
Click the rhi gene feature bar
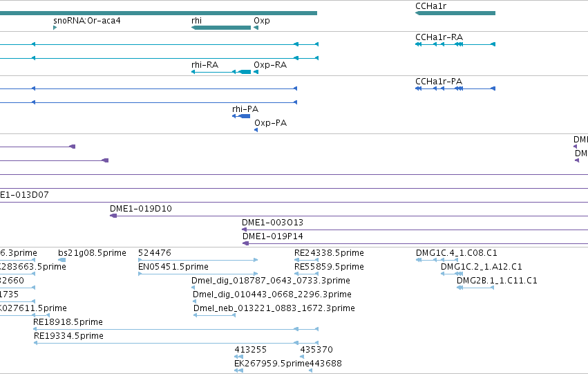[221, 28]
